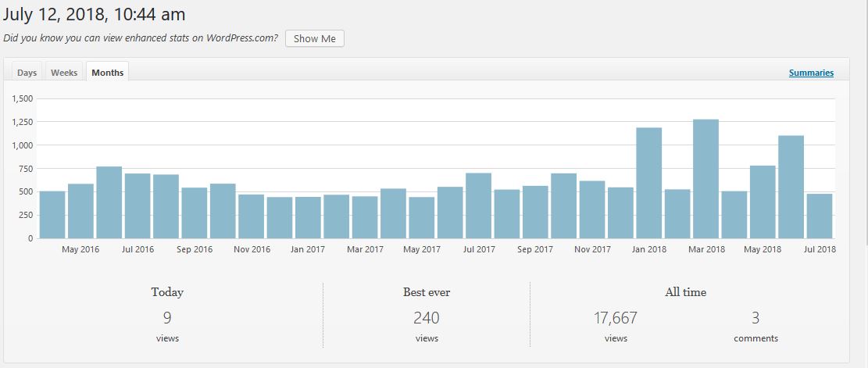
Task: Click the Show Me button
Action: 314,39
